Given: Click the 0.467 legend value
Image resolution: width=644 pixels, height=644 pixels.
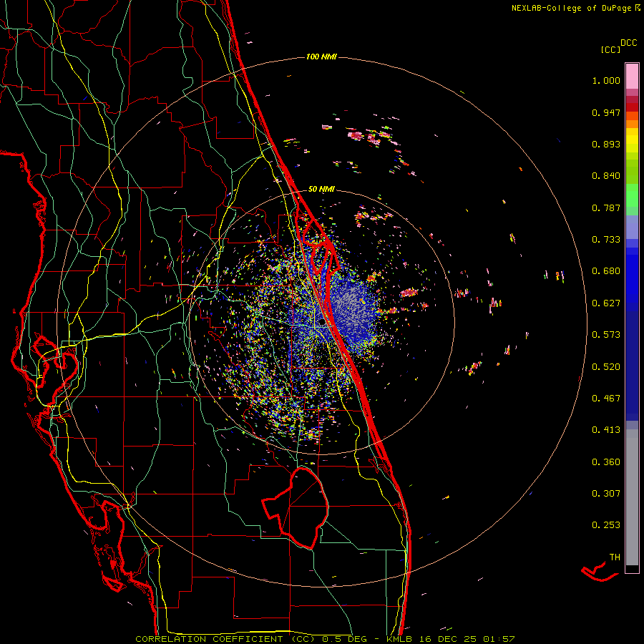Looking at the screenshot, I should 606,398.
